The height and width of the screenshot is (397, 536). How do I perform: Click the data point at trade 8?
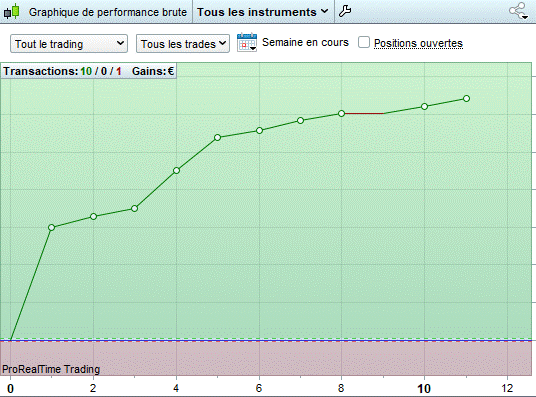(x=341, y=114)
